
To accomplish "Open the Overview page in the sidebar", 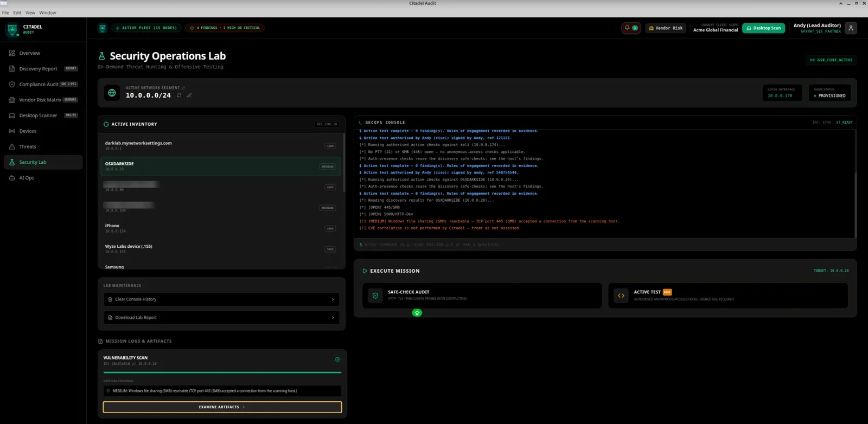I will pyautogui.click(x=43, y=53).
